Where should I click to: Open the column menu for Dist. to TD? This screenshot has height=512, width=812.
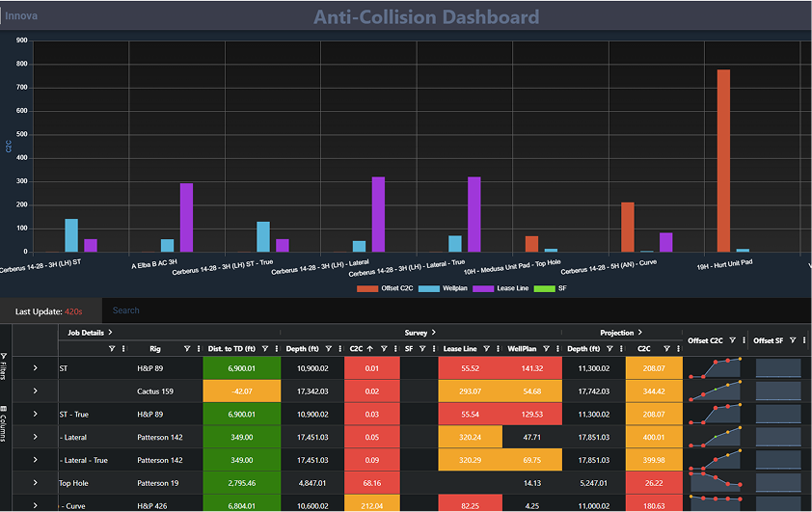click(275, 349)
